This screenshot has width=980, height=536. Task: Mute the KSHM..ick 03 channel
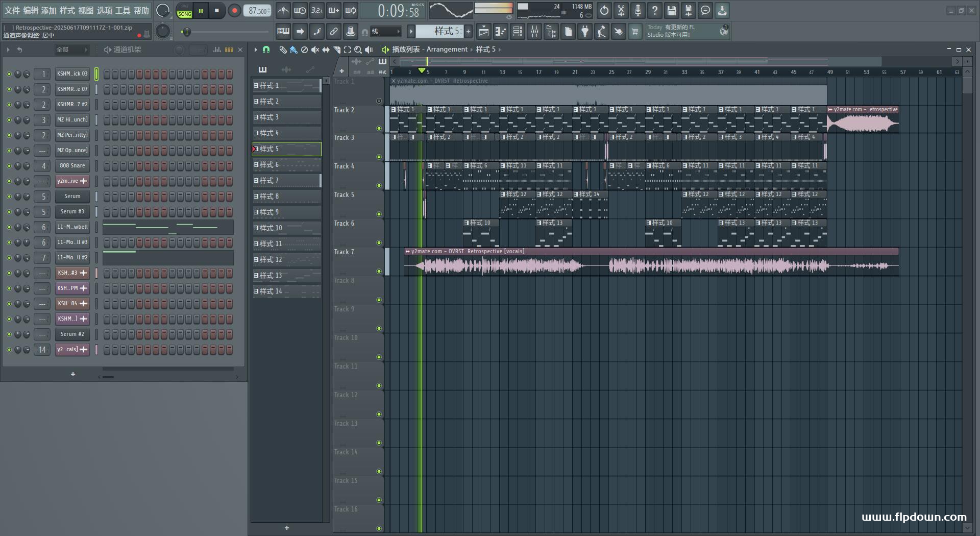point(9,74)
